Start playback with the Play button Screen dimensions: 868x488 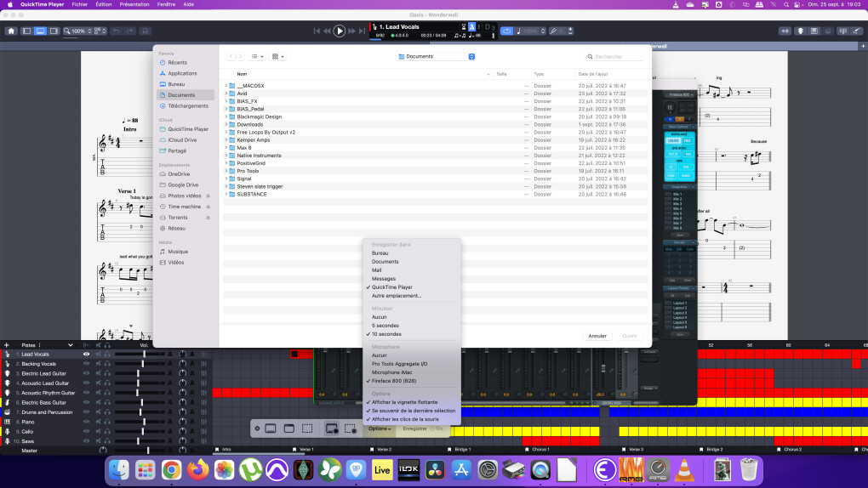point(340,31)
